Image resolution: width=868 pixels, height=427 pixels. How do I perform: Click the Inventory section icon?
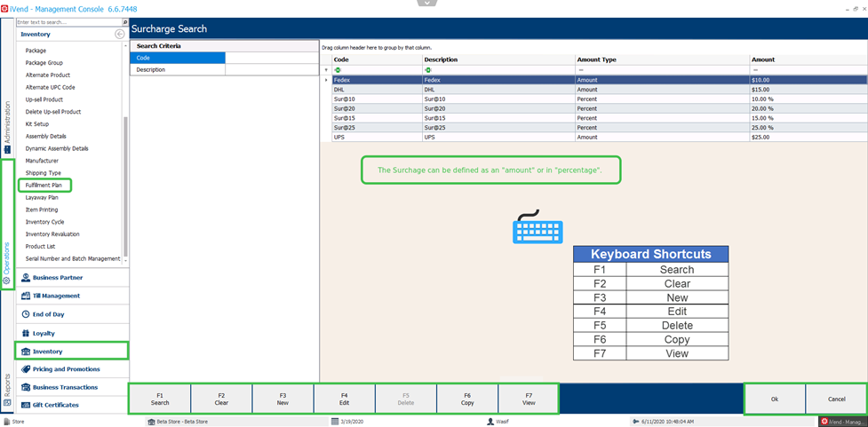click(26, 352)
